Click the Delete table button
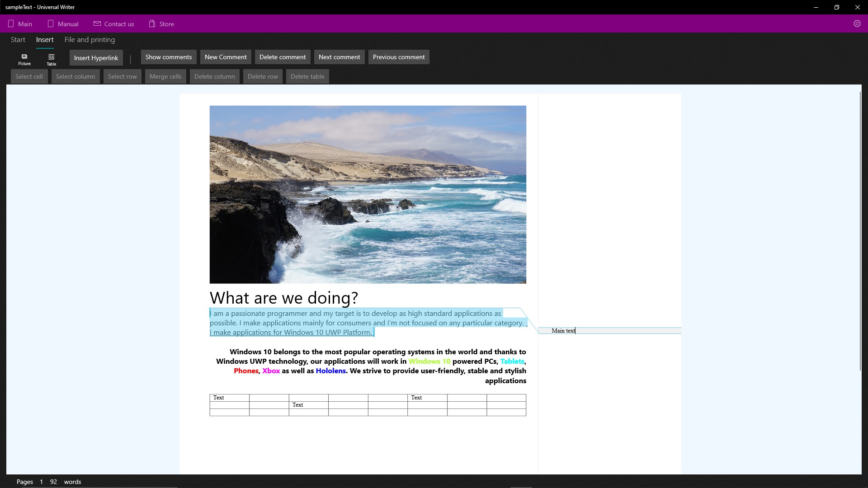 point(307,76)
